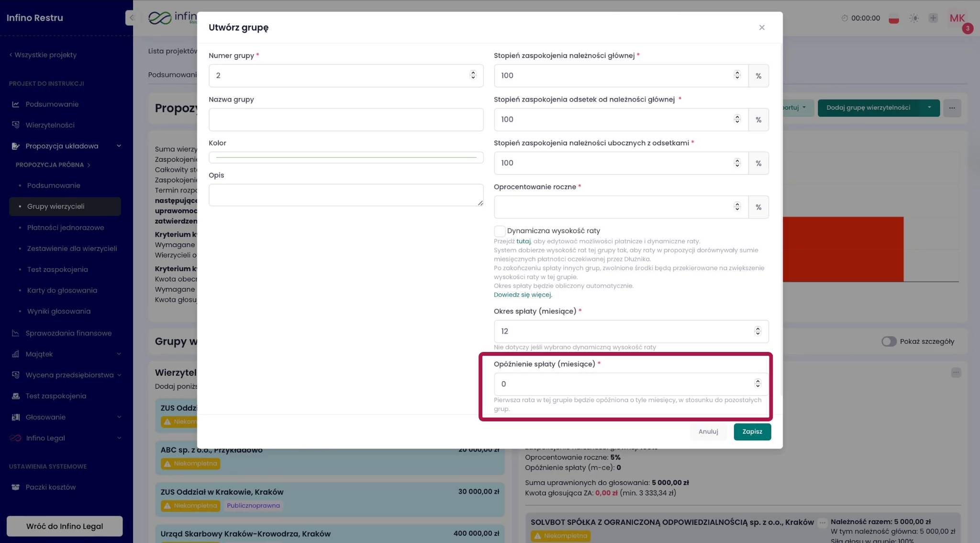This screenshot has height=543, width=980.
Task: Click the Polish flag language icon
Action: click(x=893, y=18)
